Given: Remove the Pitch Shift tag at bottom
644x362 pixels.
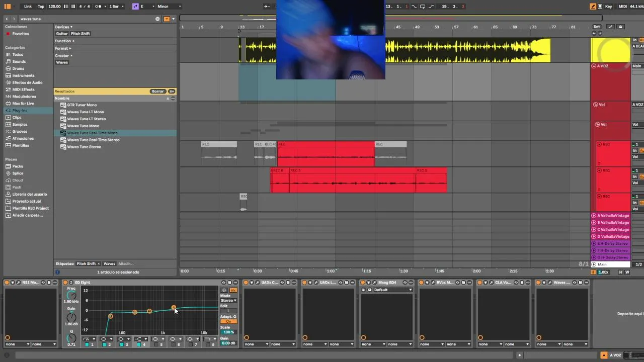Looking at the screenshot, I should (99, 263).
